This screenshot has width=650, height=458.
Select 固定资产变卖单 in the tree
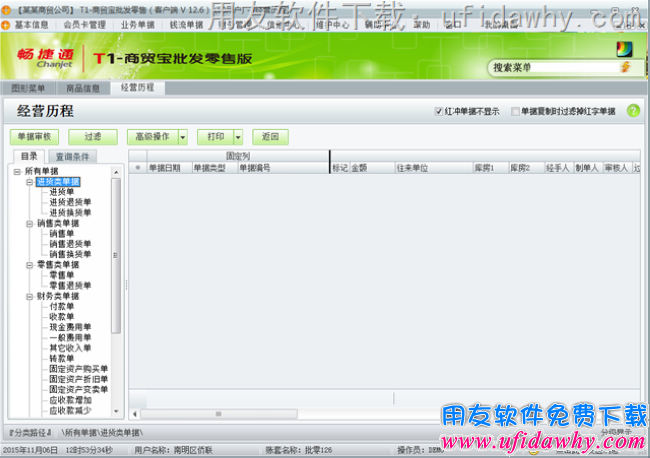pos(78,390)
